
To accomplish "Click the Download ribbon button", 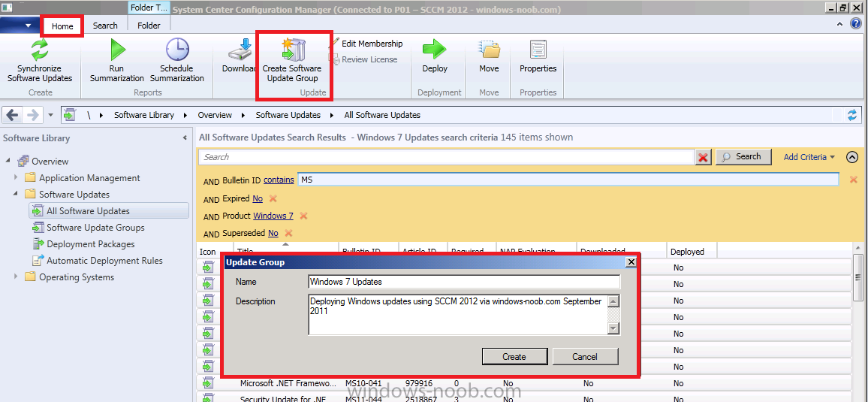I will (240, 56).
